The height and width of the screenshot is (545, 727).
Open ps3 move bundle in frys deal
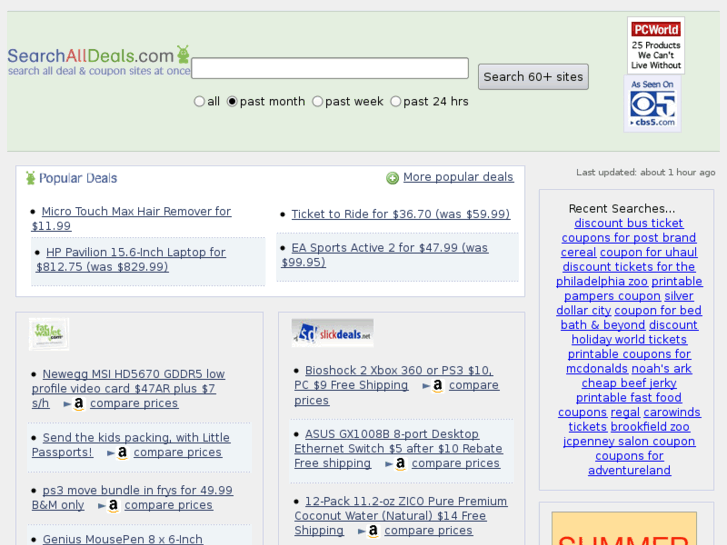coord(132,498)
